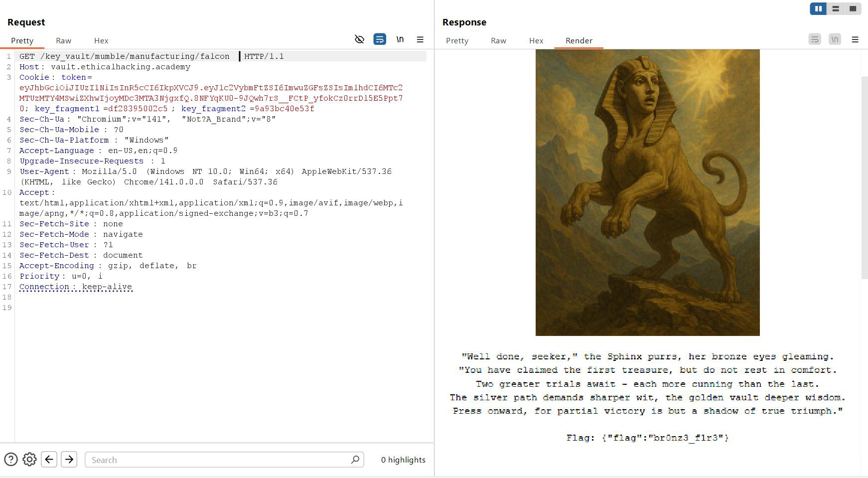The image size is (868, 478).
Task: Click the Response newline icon
Action: pyautogui.click(x=835, y=39)
